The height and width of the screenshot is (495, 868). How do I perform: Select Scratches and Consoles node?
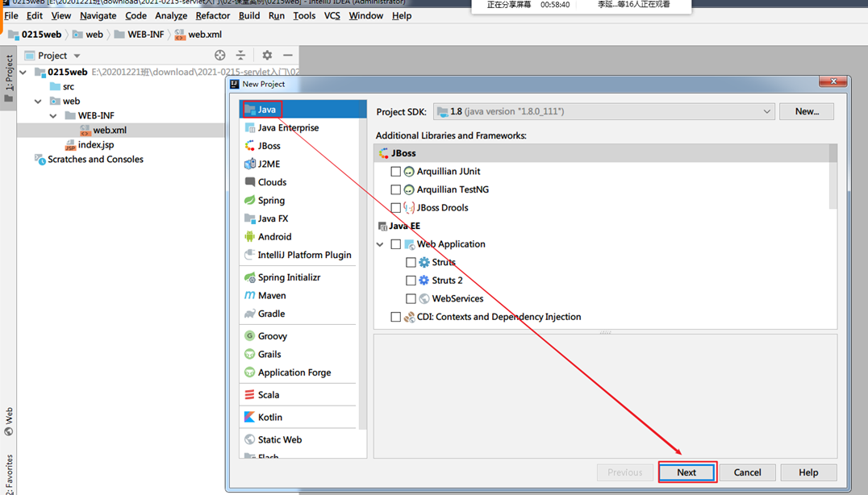[x=89, y=160]
